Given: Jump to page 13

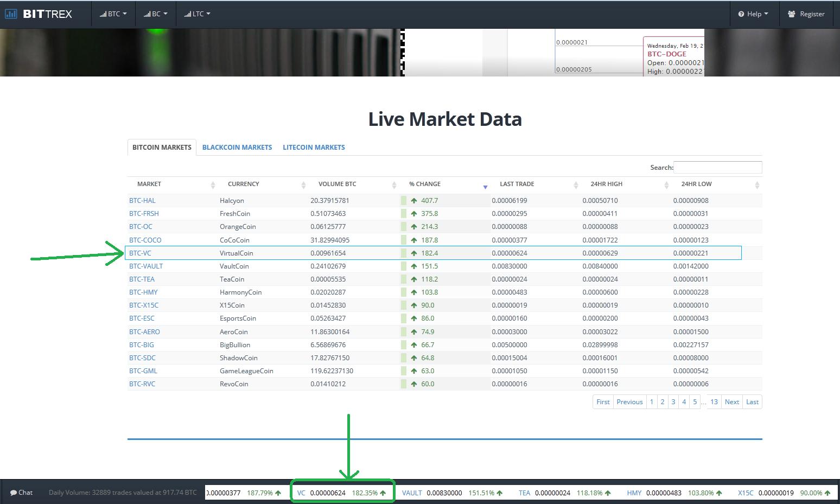Looking at the screenshot, I should tap(714, 401).
